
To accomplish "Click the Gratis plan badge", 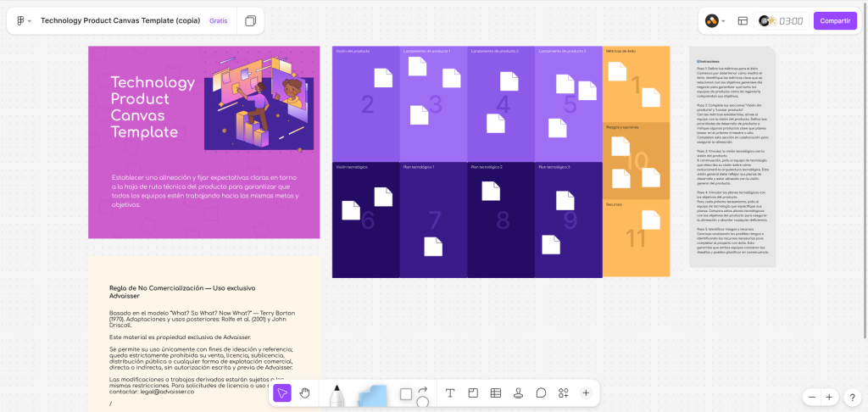I will 219,20.
